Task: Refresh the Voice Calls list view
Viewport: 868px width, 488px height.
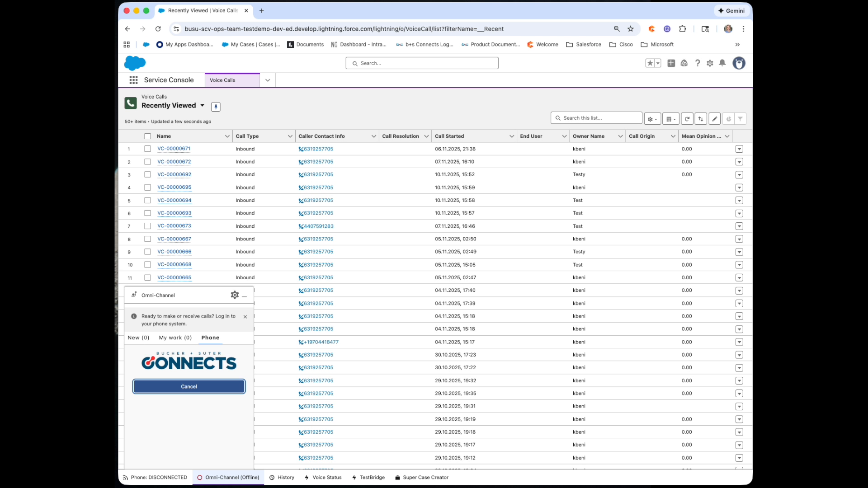Action: (x=687, y=118)
